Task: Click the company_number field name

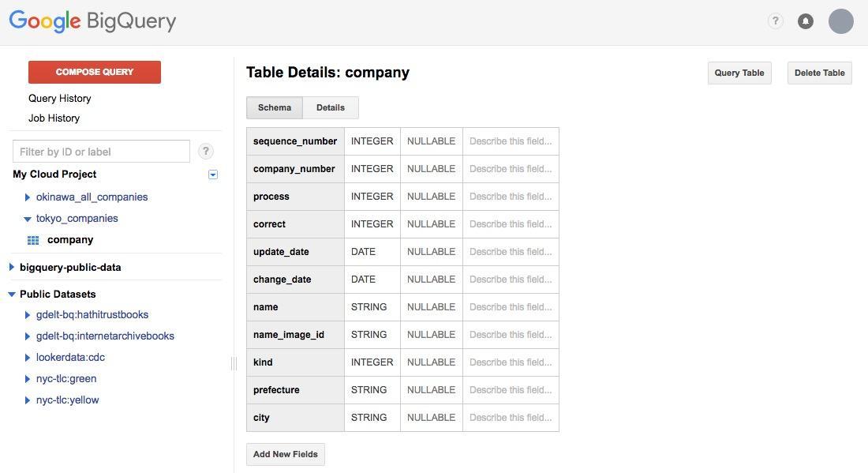Action: 294,169
